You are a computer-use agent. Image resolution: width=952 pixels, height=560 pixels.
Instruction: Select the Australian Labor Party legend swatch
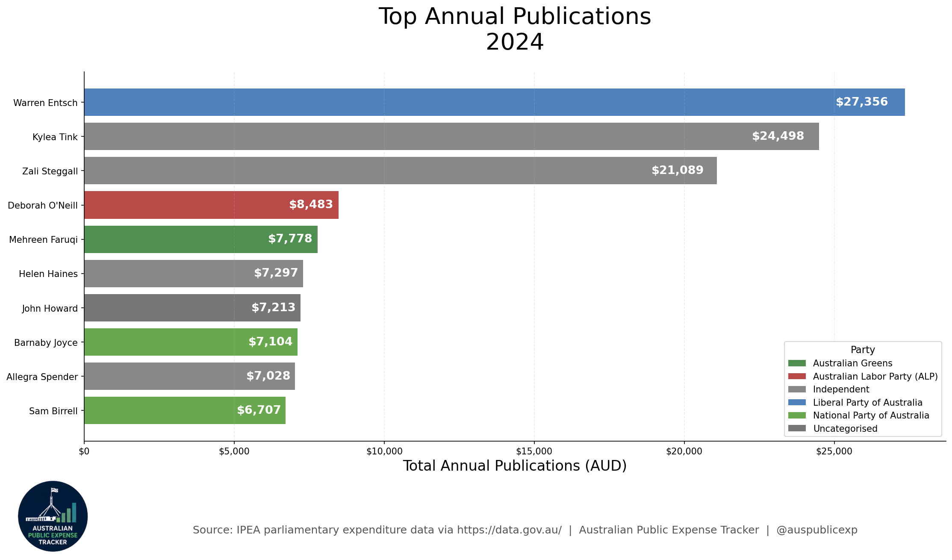tap(797, 376)
